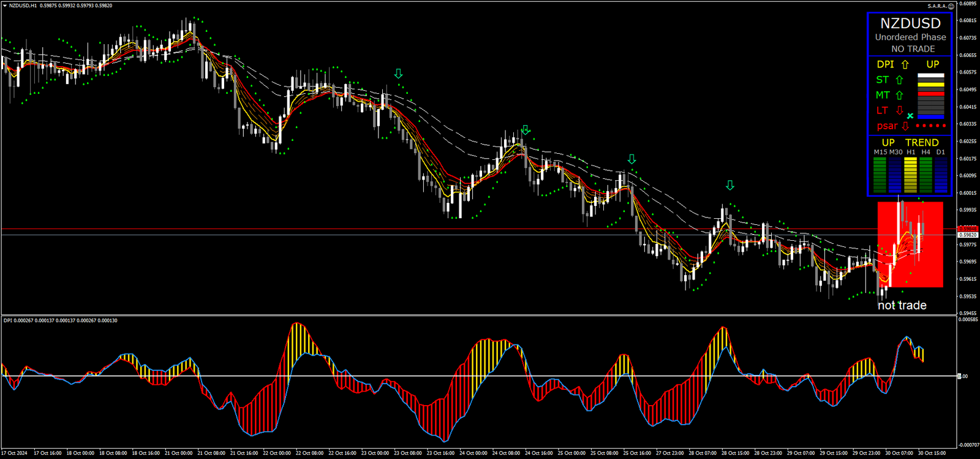Click the red psar down arrow

pos(905,126)
